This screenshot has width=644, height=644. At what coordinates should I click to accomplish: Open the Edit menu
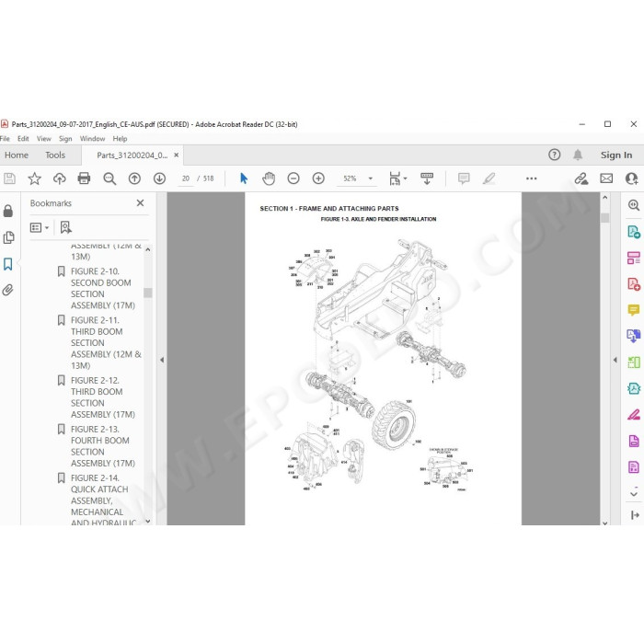click(x=23, y=139)
